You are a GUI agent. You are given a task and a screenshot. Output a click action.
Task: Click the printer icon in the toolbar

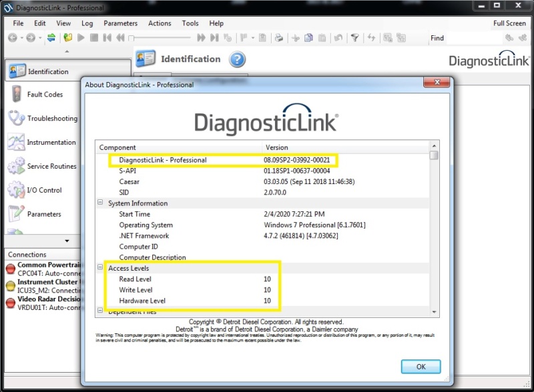pyautogui.click(x=279, y=38)
